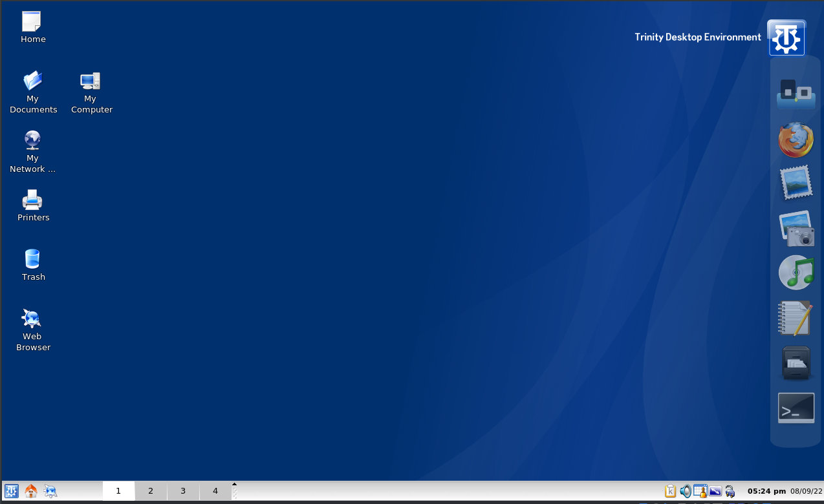Open the Trinity menu in the taskbar

11,491
